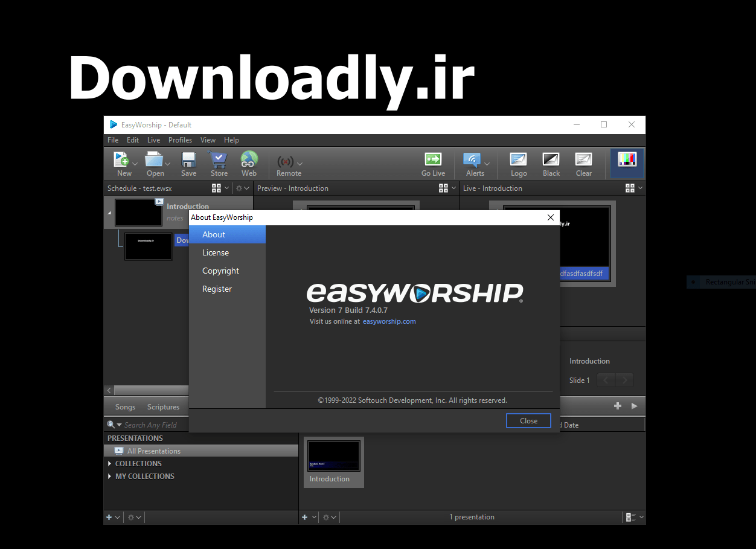Collapse the Introduction schedule item arrow
The width and height of the screenshot is (756, 549).
pos(109,213)
